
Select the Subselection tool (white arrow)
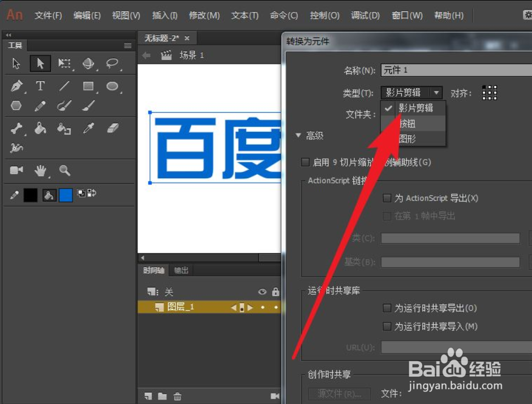16,63
